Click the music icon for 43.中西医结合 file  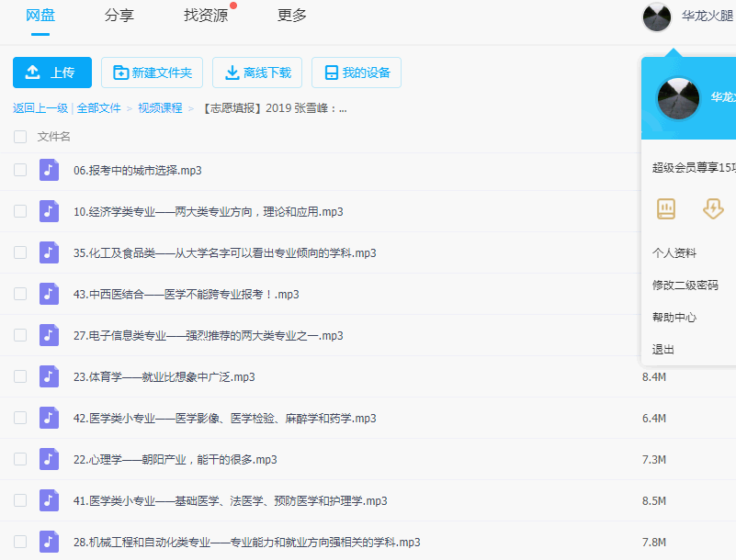49,294
